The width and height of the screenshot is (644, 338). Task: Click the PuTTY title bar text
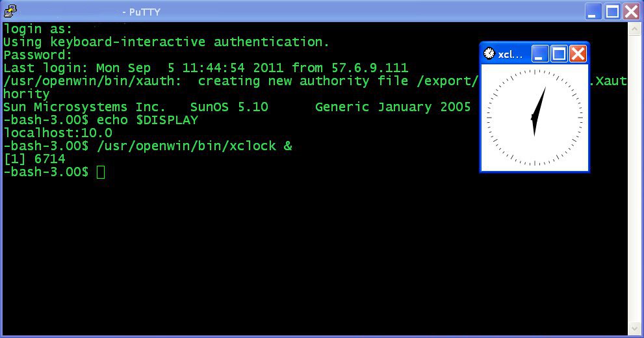pyautogui.click(x=141, y=12)
